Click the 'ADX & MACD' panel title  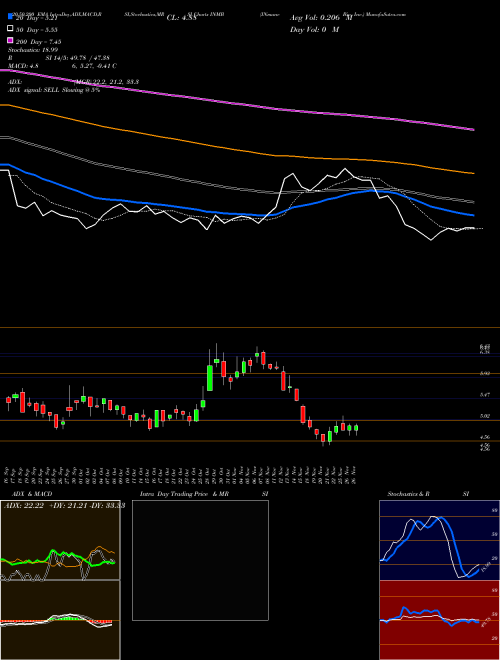pos(32,494)
